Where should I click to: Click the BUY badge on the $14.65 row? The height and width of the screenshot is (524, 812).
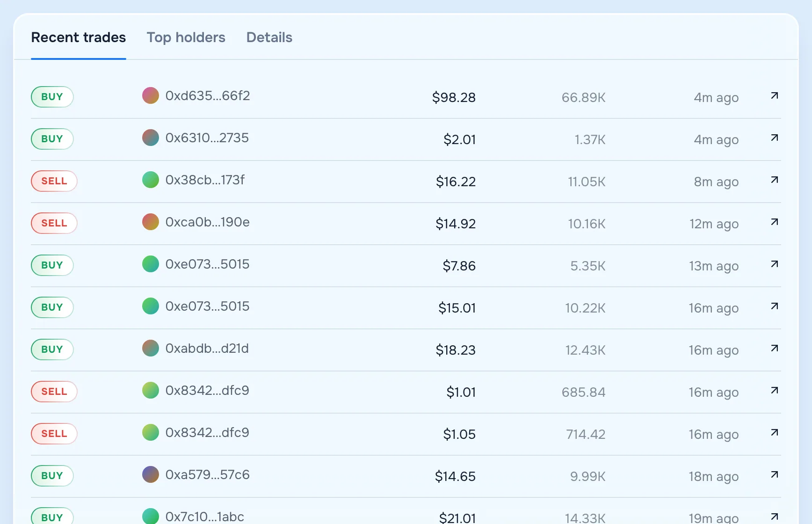pyautogui.click(x=52, y=476)
